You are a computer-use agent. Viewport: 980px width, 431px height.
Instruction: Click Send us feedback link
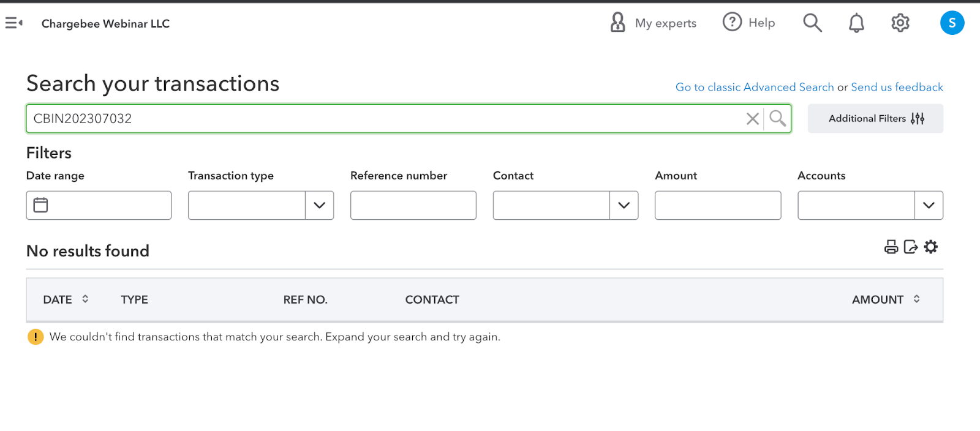pyautogui.click(x=897, y=87)
